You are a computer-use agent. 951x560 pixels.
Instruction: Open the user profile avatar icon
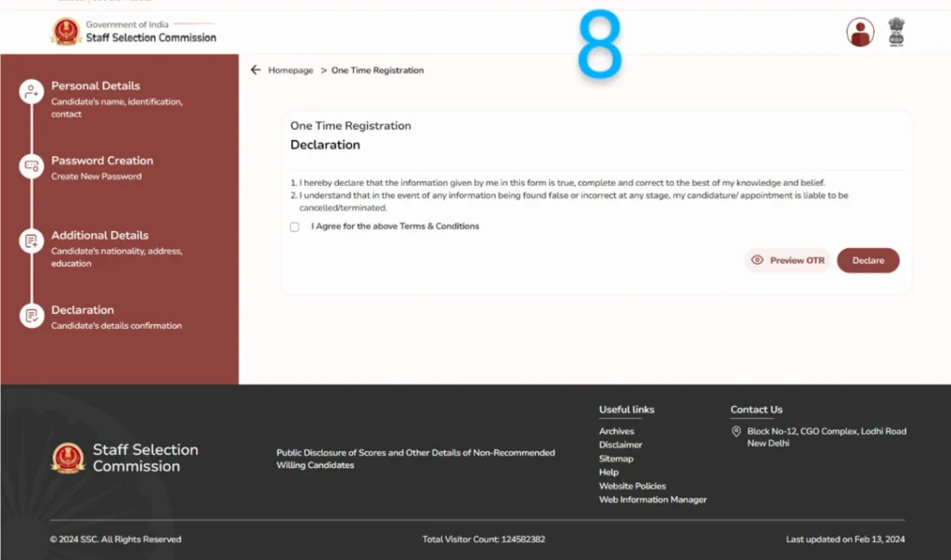click(860, 33)
